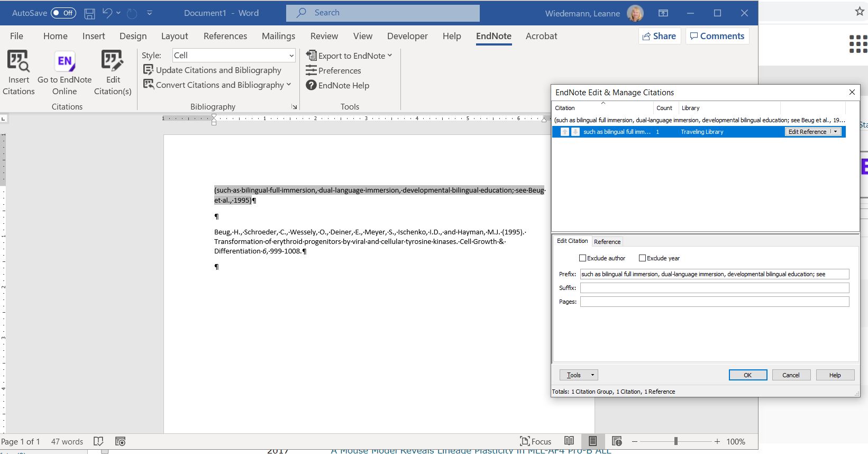
Task: Click Help in the citations dialog
Action: coord(835,375)
